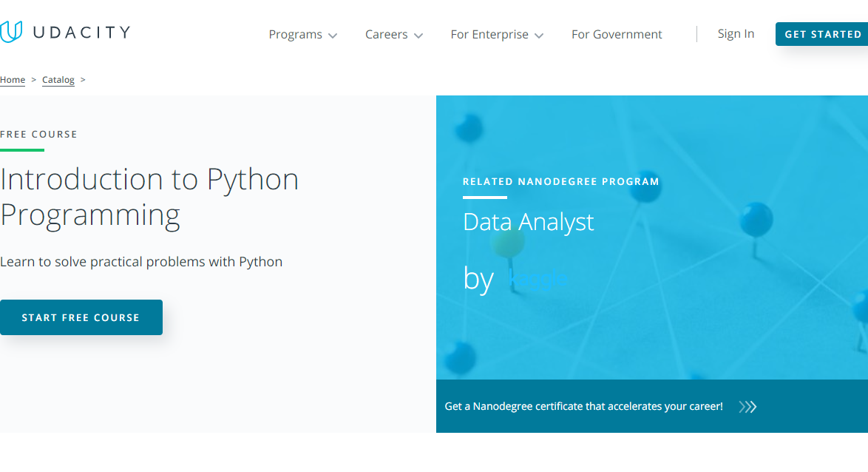Expand the For Enterprise chevron arrow

click(x=539, y=36)
